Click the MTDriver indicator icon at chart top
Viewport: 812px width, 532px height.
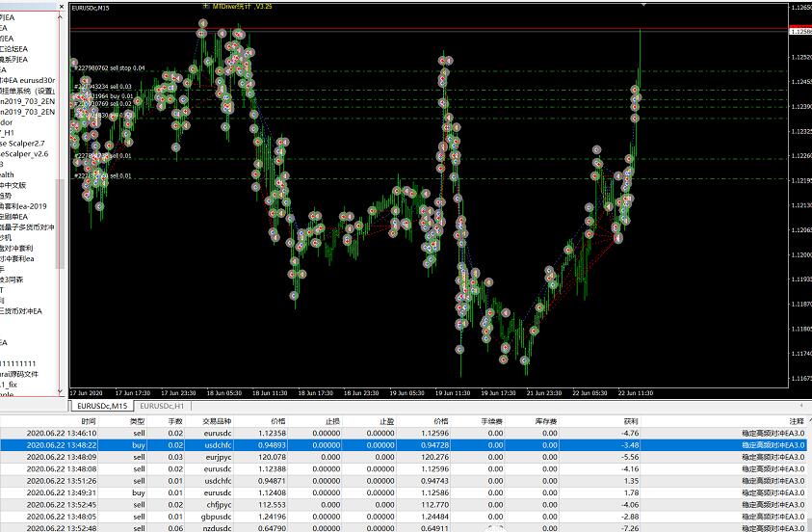coord(204,5)
